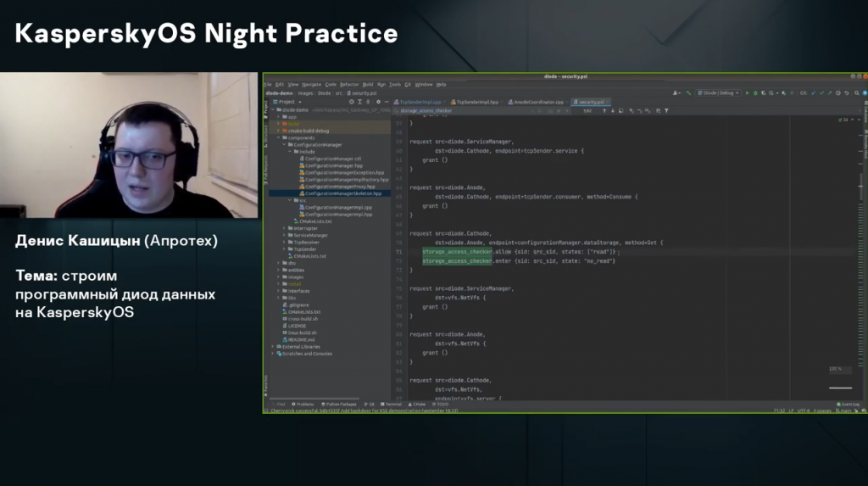Select cross-build.sh file

[x=303, y=319]
